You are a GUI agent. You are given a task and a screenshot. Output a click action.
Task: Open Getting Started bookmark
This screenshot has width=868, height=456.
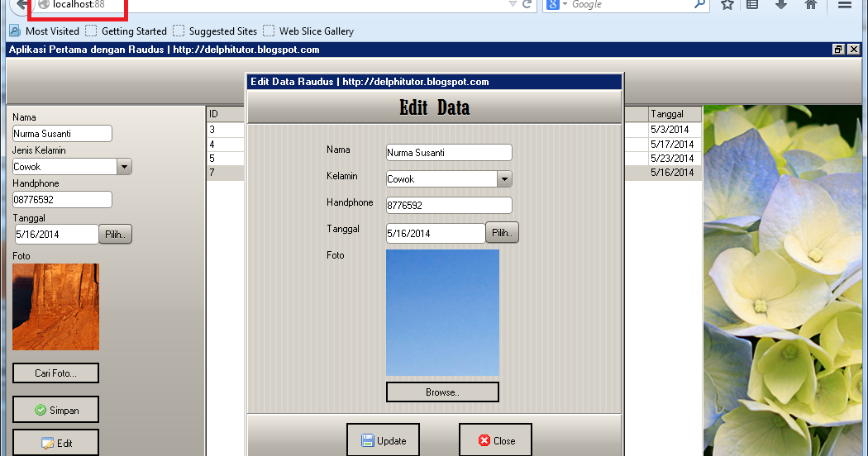[126, 31]
